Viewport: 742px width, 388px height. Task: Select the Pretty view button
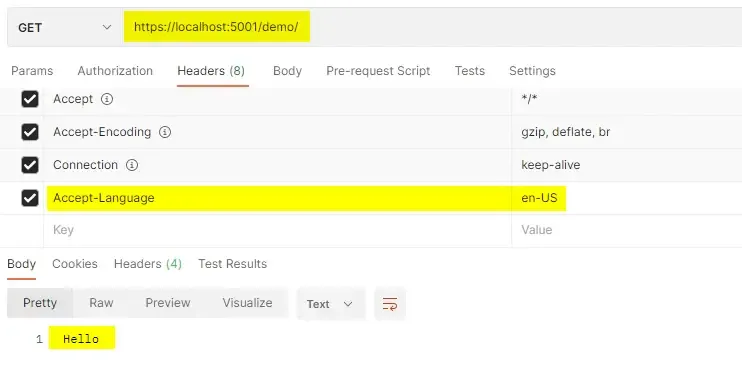tap(40, 303)
